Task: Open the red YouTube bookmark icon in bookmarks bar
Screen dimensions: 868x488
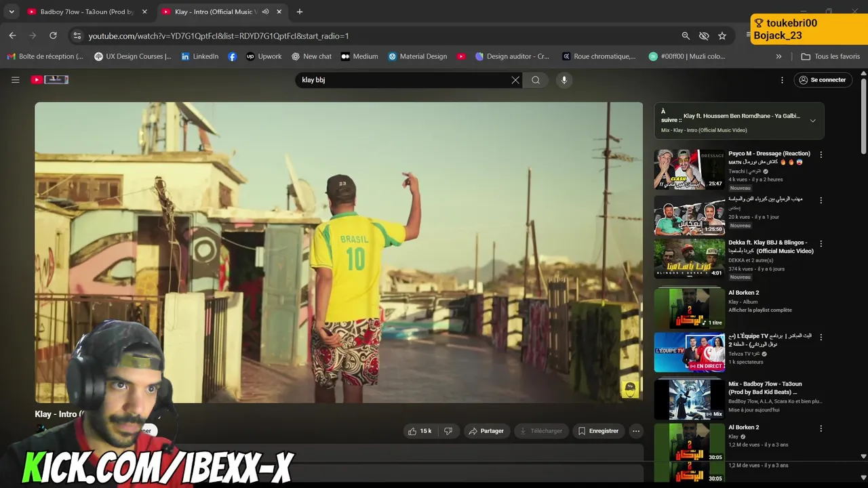Action: 461,57
